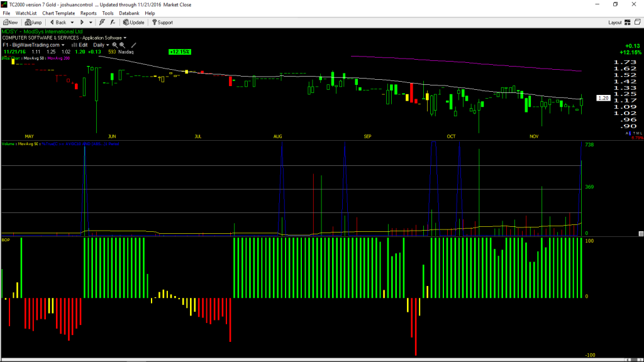
Task: Open the Chart Template menu
Action: tap(58, 13)
